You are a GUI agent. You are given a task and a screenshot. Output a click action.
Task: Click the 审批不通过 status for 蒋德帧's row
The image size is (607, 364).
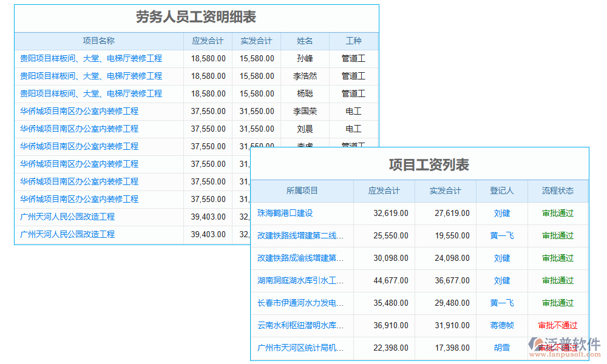point(559,325)
